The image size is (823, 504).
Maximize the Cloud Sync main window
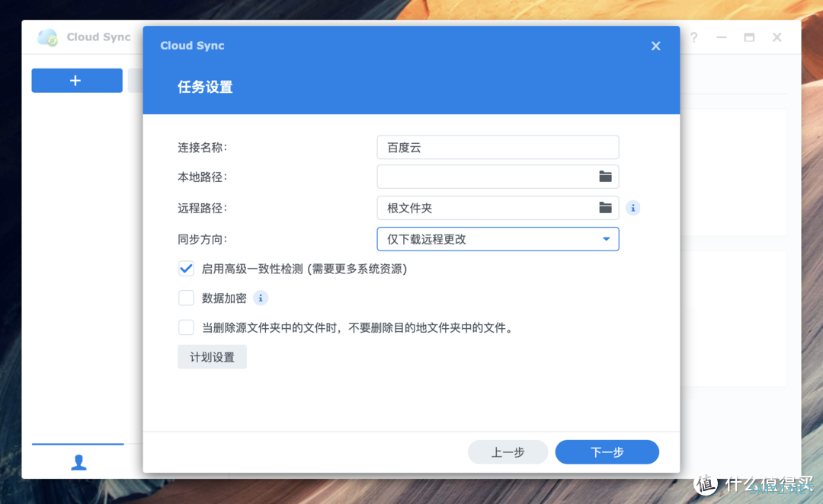tap(749, 37)
